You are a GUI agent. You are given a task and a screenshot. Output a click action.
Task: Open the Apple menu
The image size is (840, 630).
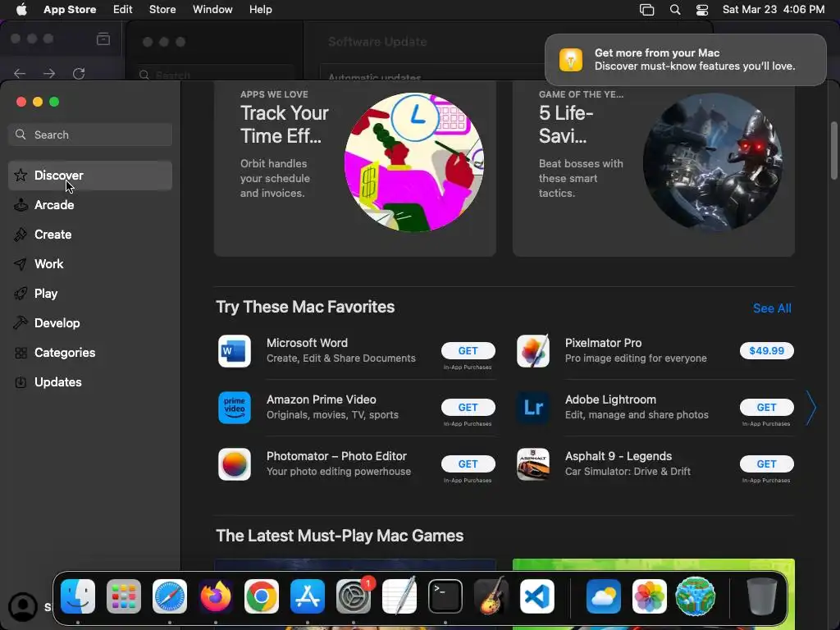tap(21, 10)
